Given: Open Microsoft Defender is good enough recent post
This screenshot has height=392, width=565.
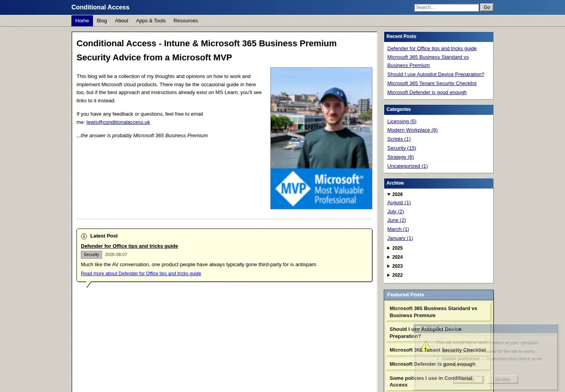Looking at the screenshot, I should (427, 93).
